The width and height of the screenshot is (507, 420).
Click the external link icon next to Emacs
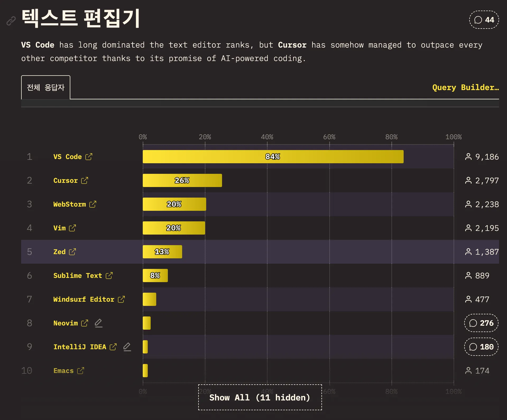pos(81,371)
